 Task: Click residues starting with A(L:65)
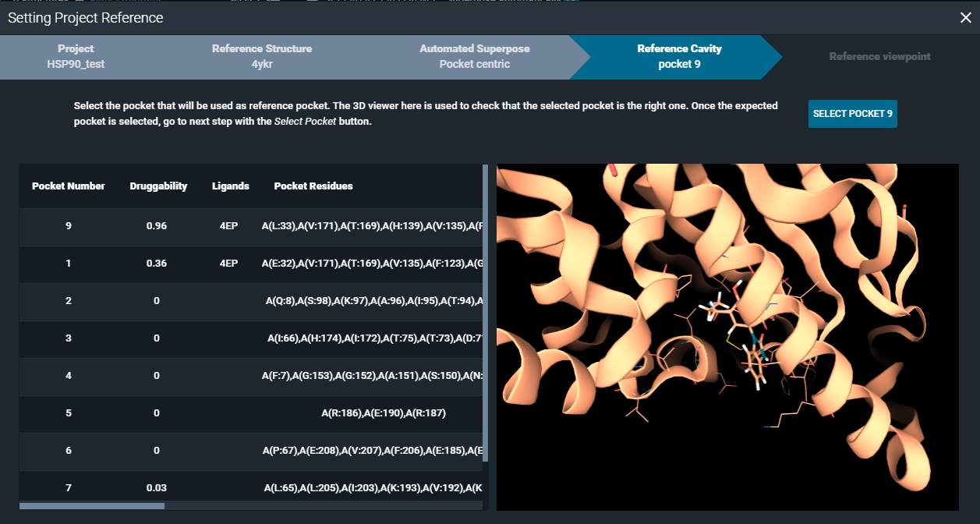pos(373,488)
